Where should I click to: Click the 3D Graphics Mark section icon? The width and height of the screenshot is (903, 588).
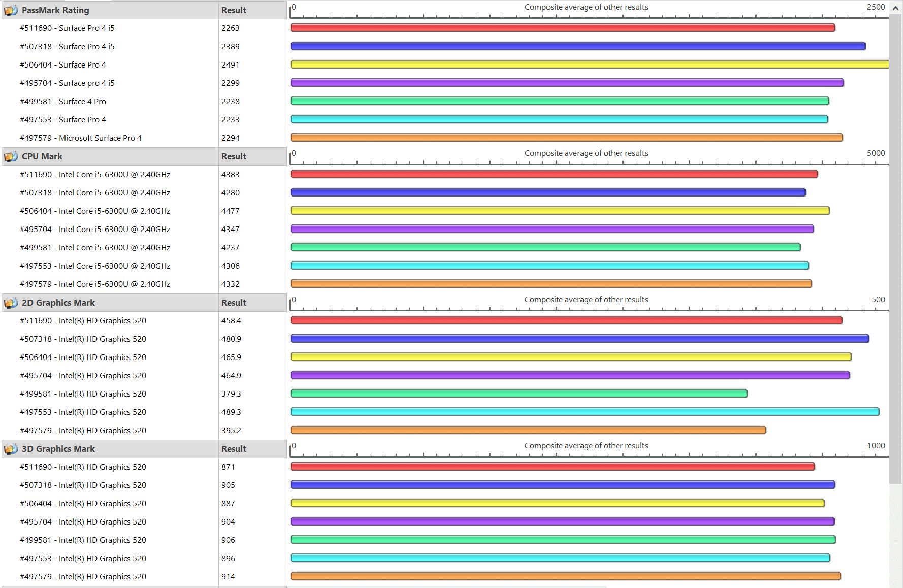point(11,449)
